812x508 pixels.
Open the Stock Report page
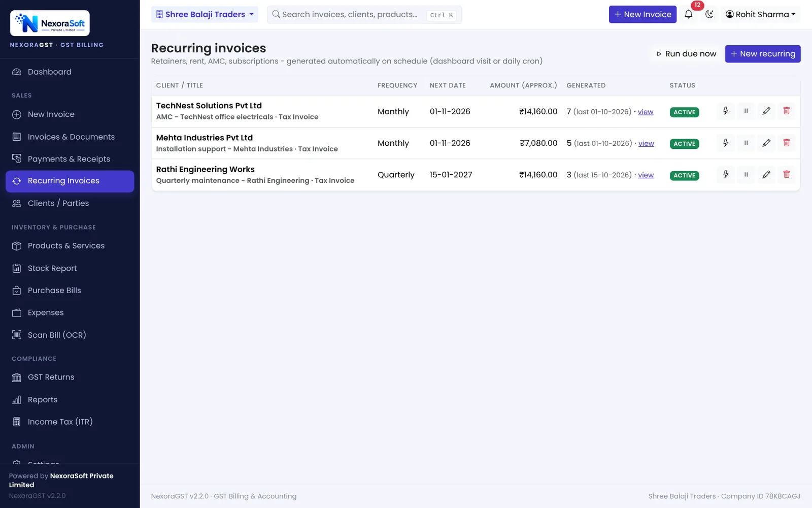point(70,268)
